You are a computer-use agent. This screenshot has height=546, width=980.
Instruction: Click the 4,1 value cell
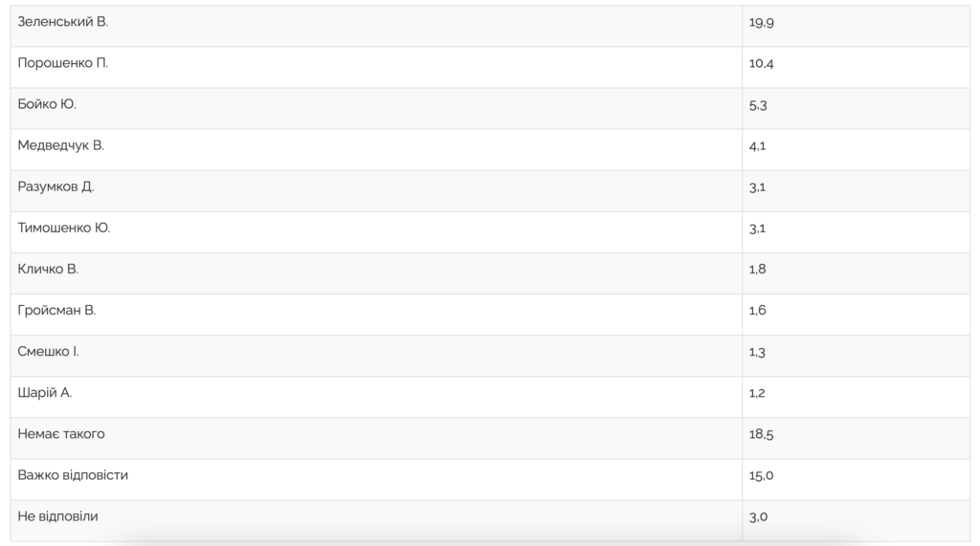click(856, 150)
